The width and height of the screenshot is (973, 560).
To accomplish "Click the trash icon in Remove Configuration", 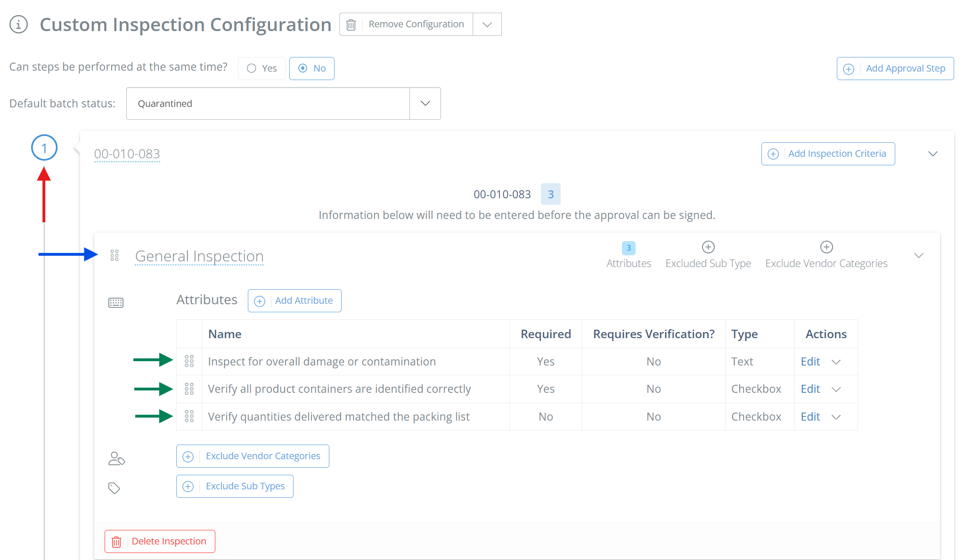I will pos(351,24).
